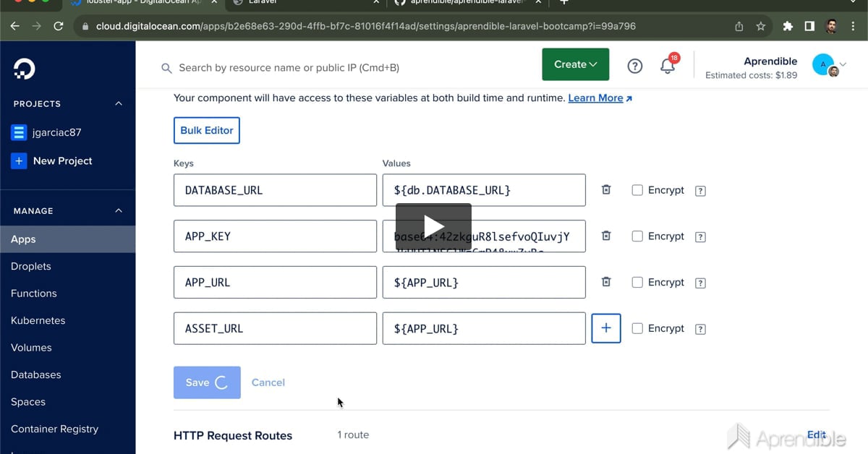Open Encrypt help icon for DATABASE_URL row
The image size is (868, 454).
point(700,191)
